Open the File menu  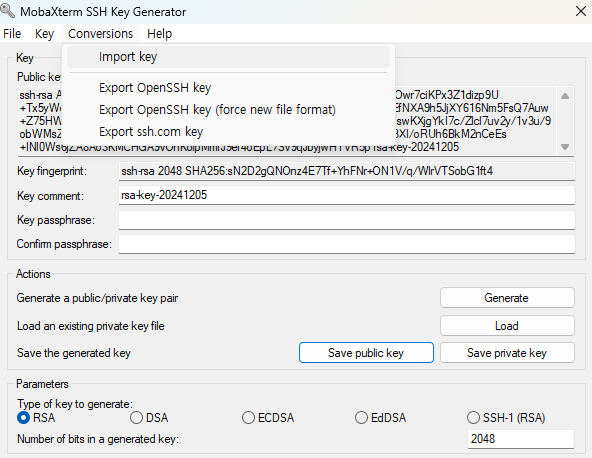pos(12,34)
